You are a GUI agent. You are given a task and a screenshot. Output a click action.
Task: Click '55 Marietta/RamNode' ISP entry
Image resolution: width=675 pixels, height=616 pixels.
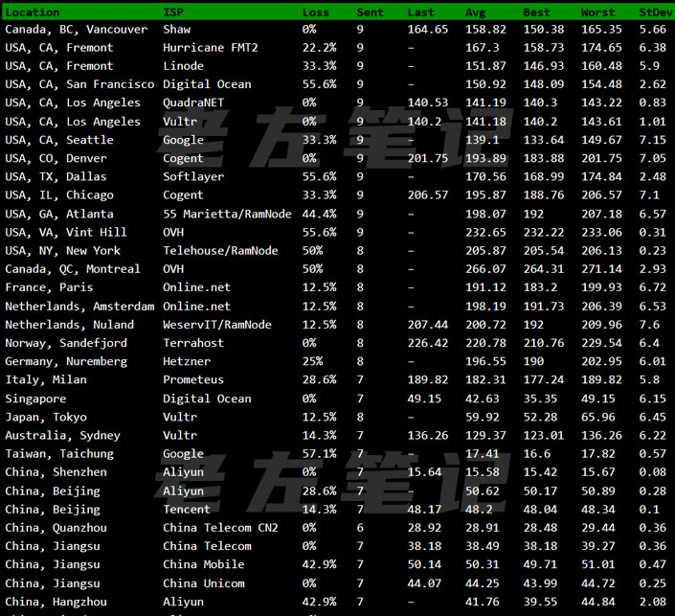pyautogui.click(x=227, y=214)
